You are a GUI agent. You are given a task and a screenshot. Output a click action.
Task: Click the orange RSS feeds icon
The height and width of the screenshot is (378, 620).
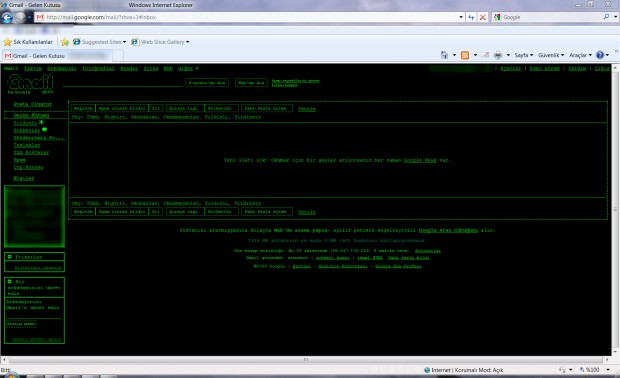(465, 55)
